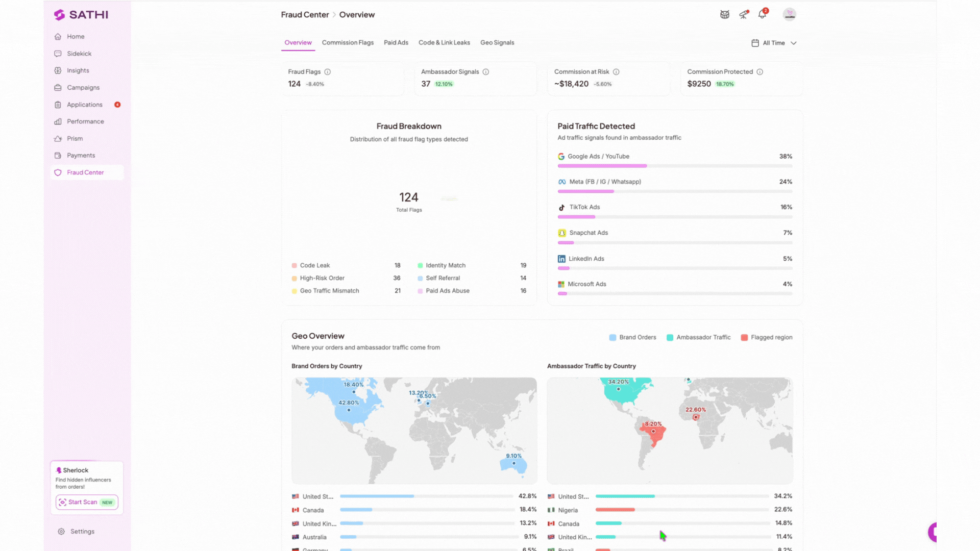The width and height of the screenshot is (980, 551).
Task: Click the 22.60% flagged marker on ambassador map
Action: [x=696, y=417]
